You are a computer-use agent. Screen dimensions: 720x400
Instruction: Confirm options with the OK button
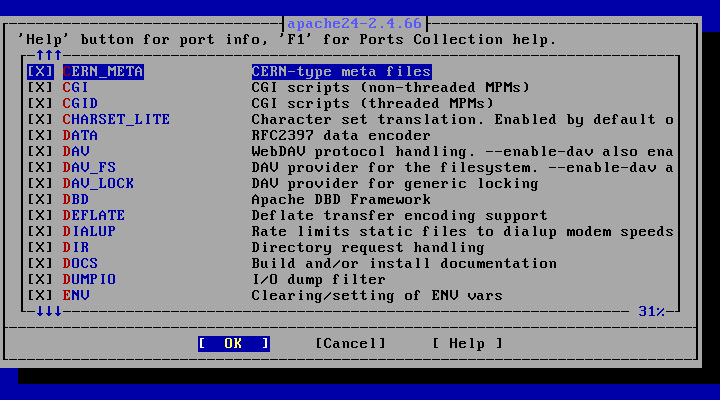click(234, 344)
